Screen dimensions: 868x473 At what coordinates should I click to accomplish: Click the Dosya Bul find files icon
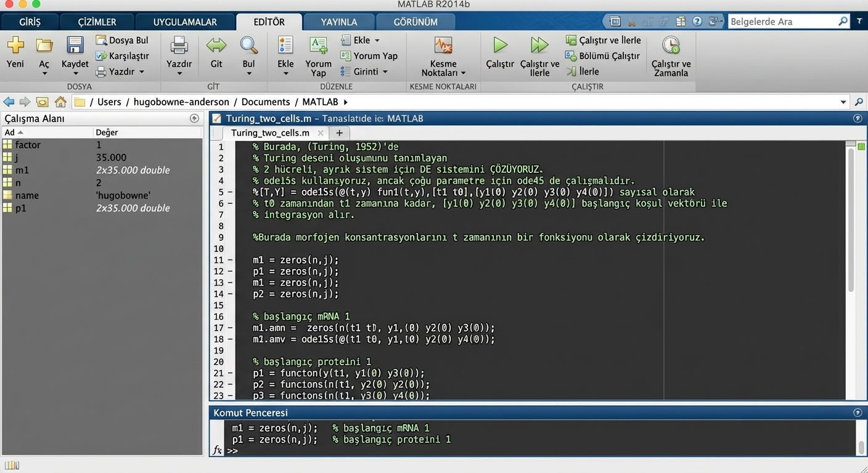102,40
